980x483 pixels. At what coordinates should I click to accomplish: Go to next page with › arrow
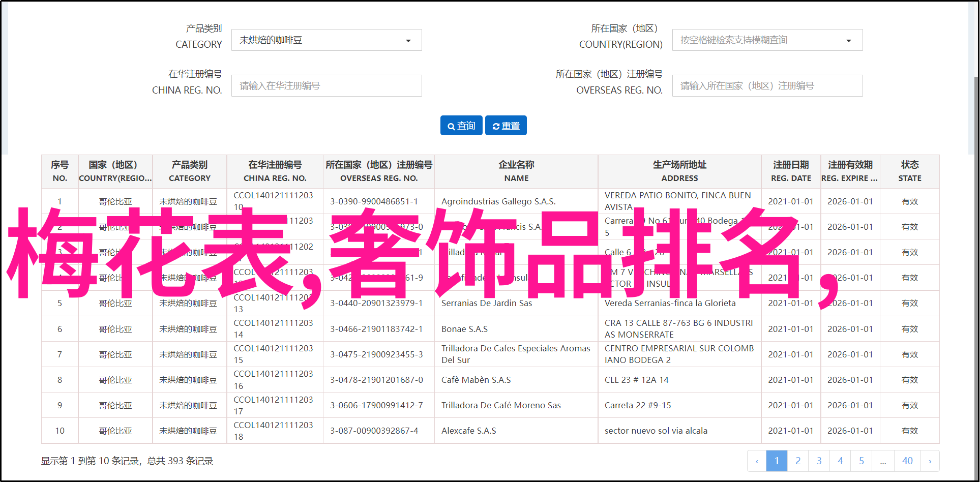pos(930,461)
